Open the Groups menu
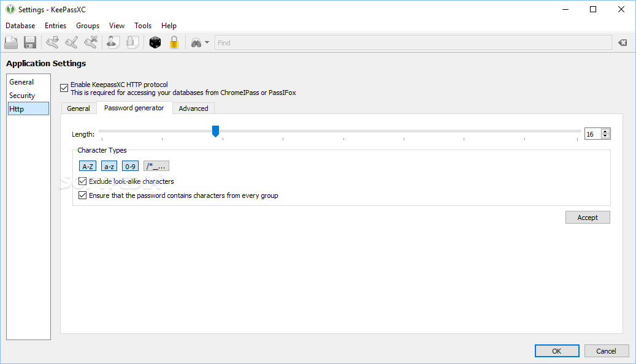This screenshot has width=636, height=364. pos(88,26)
